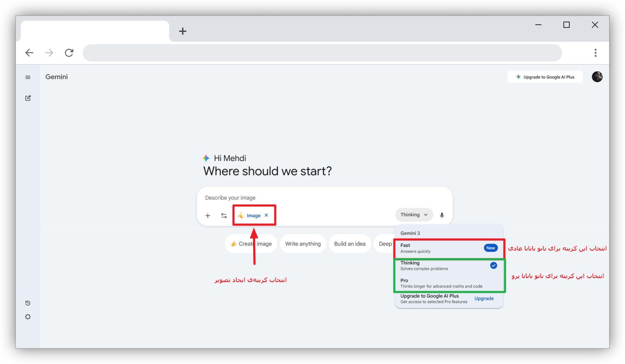Viewport: 625px width, 364px height.
Task: Open browser three-dot menu
Action: coord(595,53)
